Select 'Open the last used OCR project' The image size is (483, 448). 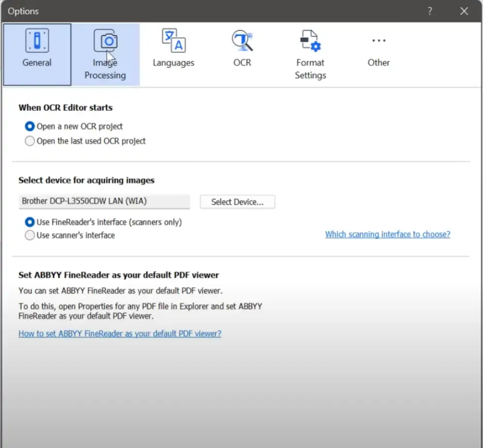[30, 141]
